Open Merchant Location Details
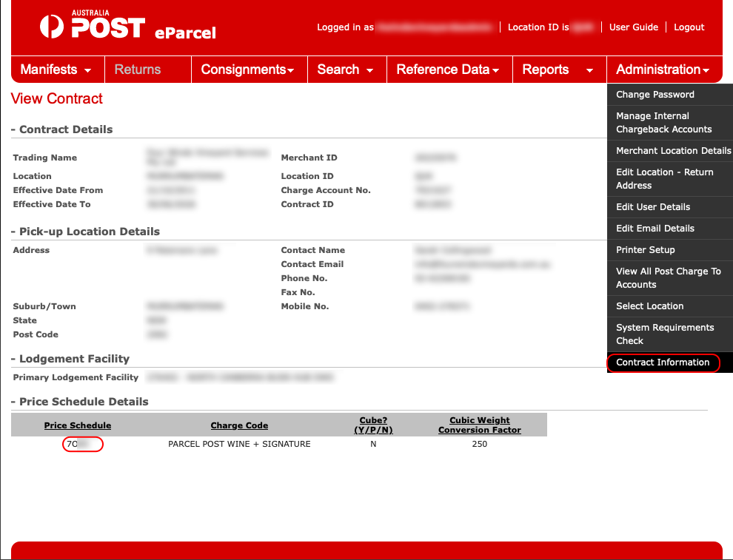Image resolution: width=733 pixels, height=560 pixels. coord(670,151)
